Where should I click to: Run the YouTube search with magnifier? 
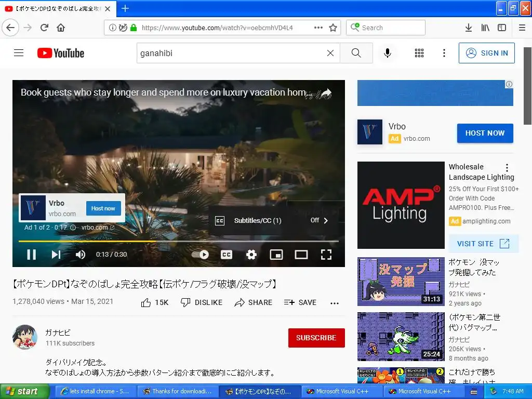pyautogui.click(x=356, y=53)
